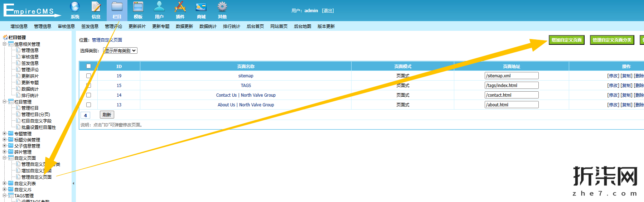Click the EmpireCMS logo
Screen dimensions: 644x202
click(x=32, y=10)
